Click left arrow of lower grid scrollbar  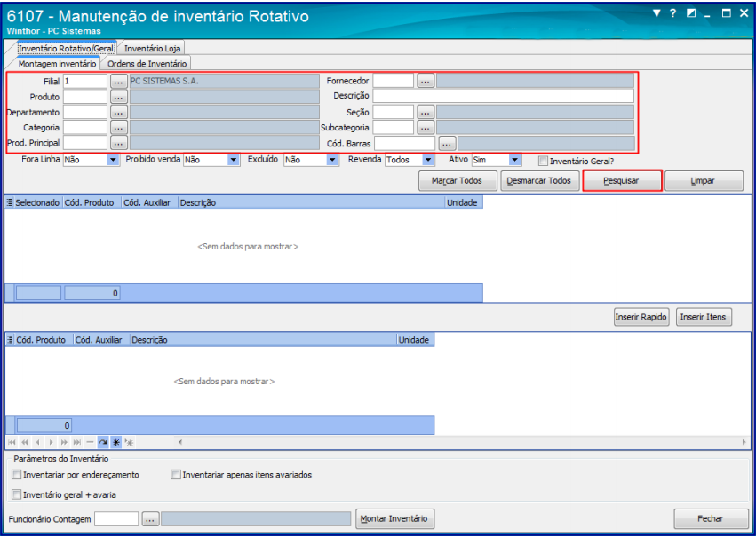(x=180, y=442)
